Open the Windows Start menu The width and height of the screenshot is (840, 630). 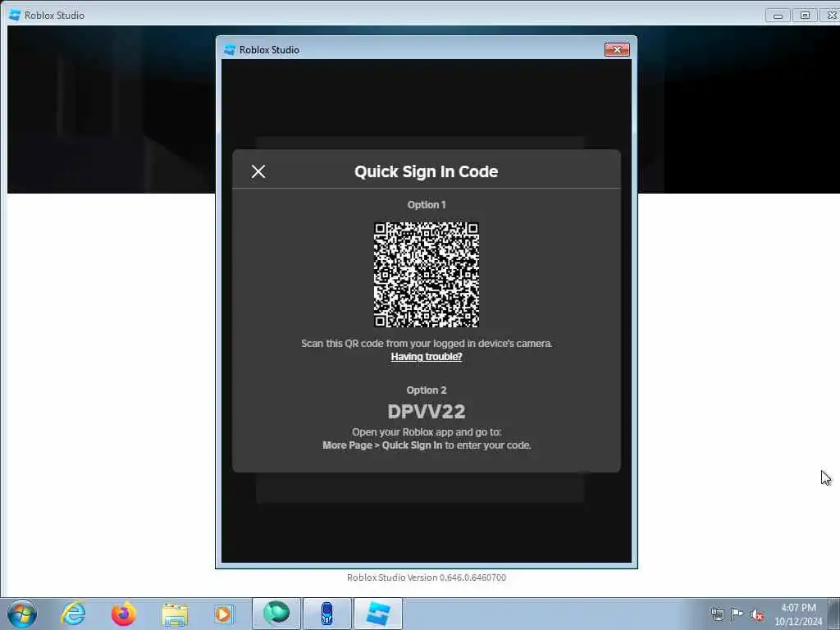pyautogui.click(x=22, y=614)
